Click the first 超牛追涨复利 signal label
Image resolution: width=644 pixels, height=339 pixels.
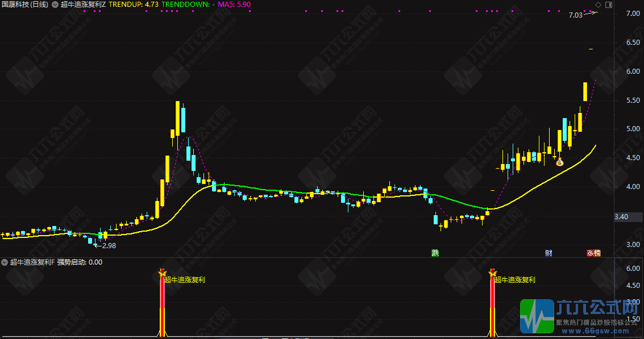click(x=185, y=279)
